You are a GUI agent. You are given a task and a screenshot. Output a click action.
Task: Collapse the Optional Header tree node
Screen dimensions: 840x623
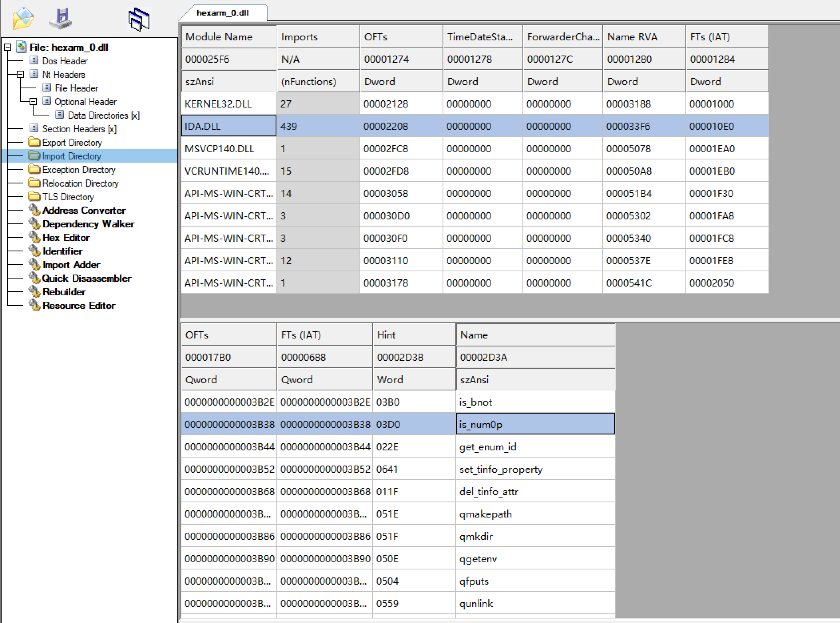tap(33, 102)
